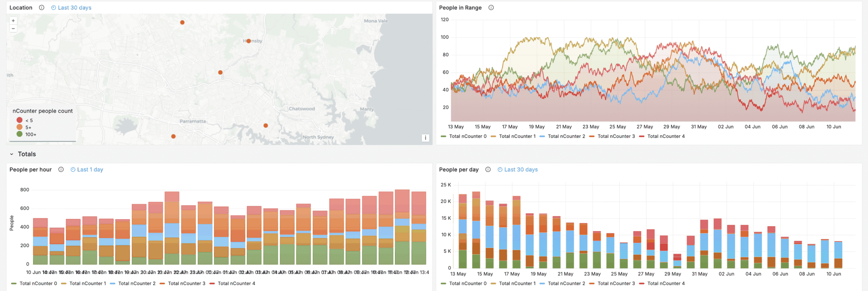Click the 'People' y-axis title

(x=12, y=223)
